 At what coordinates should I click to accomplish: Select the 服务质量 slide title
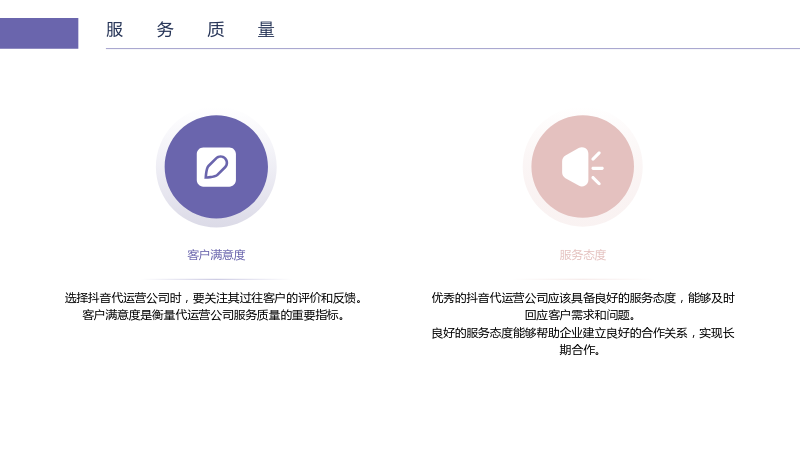tap(190, 30)
